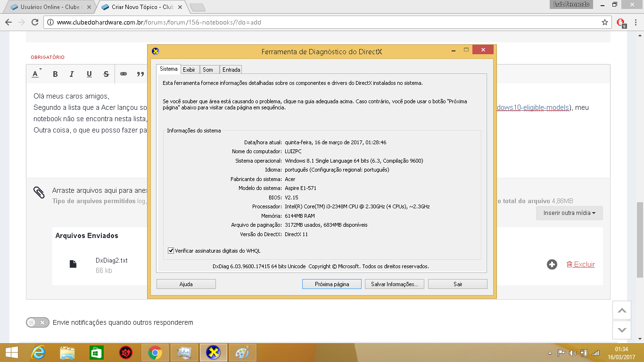This screenshot has height=362, width=644.
Task: Go to Próxima página
Action: point(332,284)
